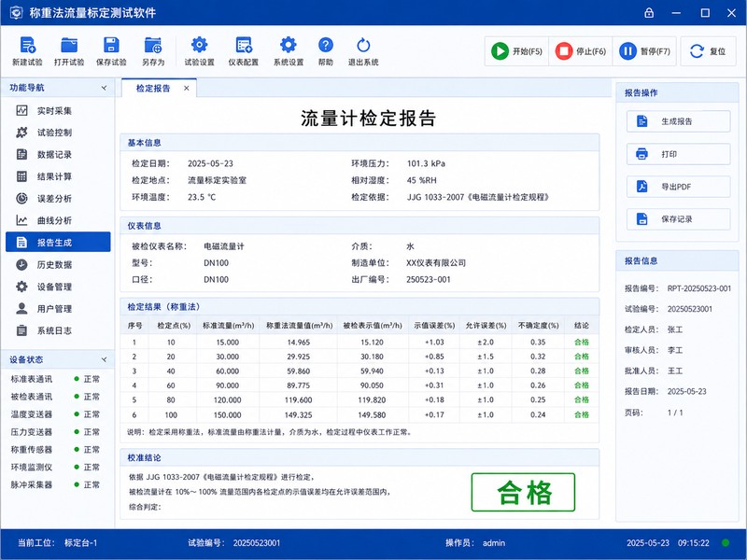Click report number RPT-20250523-001
The height and width of the screenshot is (560, 747).
[x=698, y=288]
